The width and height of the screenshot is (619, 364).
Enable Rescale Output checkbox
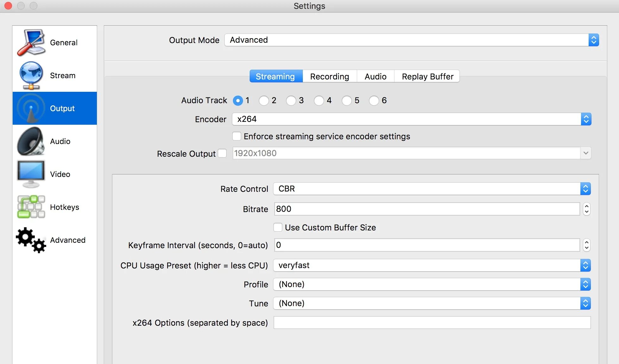click(x=223, y=153)
